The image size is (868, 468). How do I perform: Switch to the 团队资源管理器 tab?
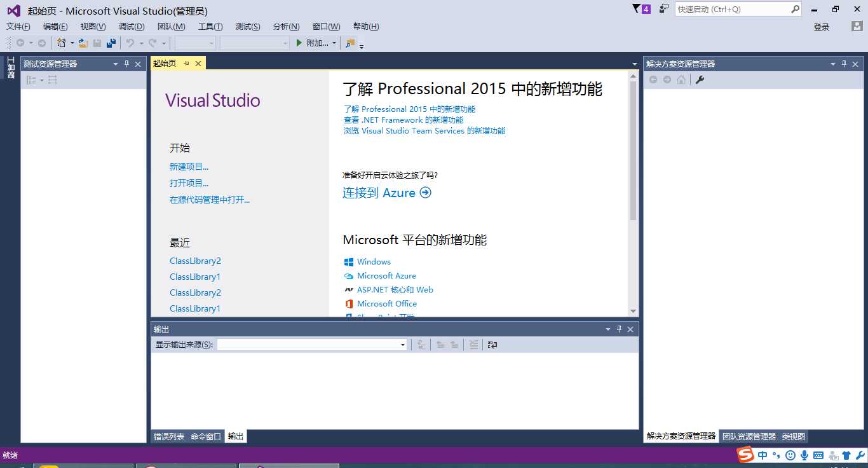[x=749, y=436]
